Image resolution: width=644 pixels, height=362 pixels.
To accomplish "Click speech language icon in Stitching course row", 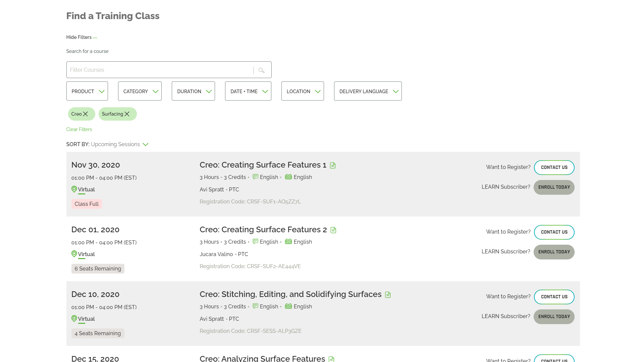I will coord(255,306).
